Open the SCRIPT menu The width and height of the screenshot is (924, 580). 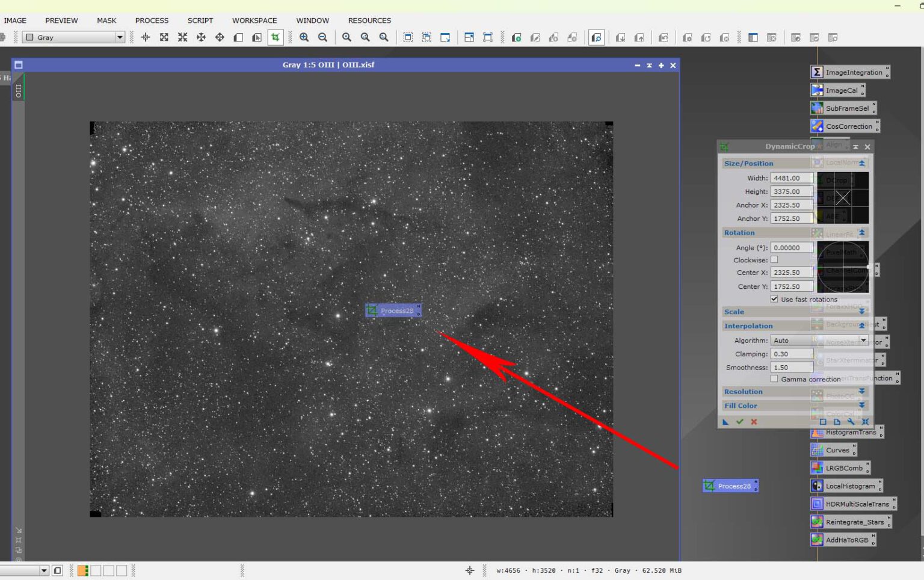pyautogui.click(x=200, y=20)
